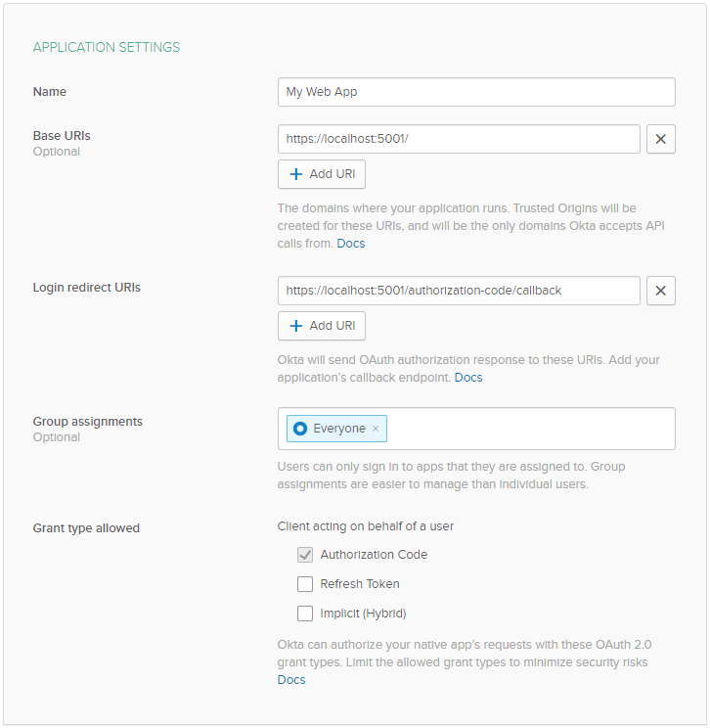Enable the Implicit (Hybrid) checkbox
The height and width of the screenshot is (728, 710).
click(x=305, y=614)
